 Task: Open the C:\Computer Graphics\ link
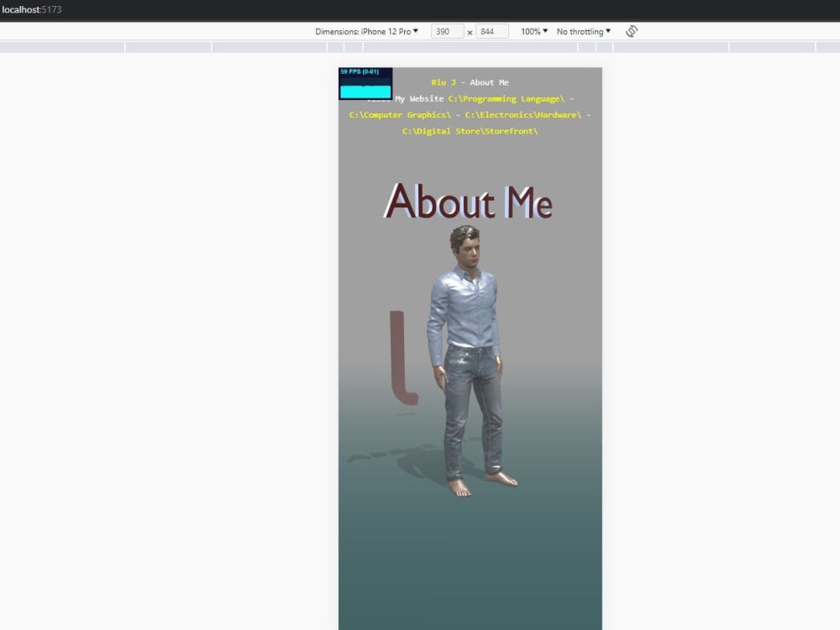click(x=400, y=114)
